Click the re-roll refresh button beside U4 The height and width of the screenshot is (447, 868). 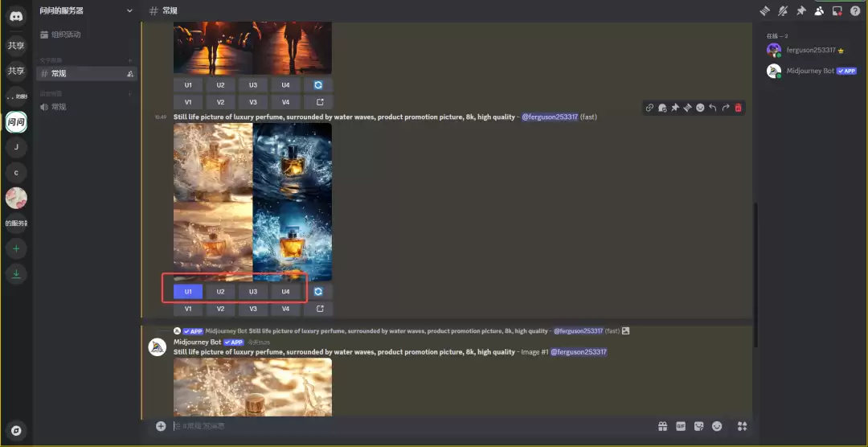[x=318, y=291]
